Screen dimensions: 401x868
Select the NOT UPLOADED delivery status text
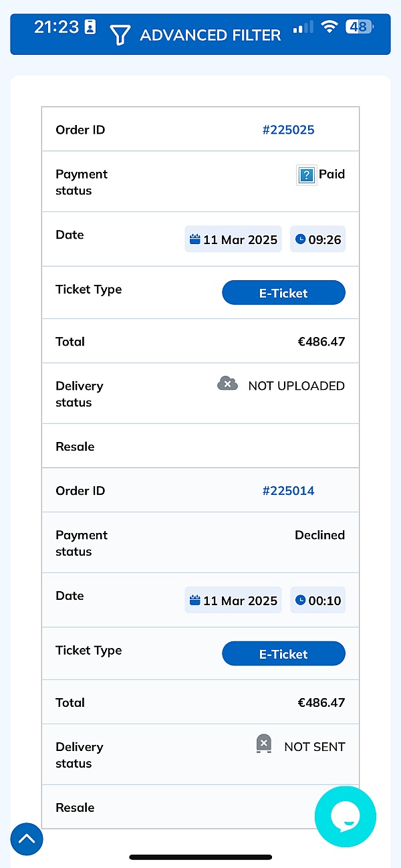pos(296,386)
